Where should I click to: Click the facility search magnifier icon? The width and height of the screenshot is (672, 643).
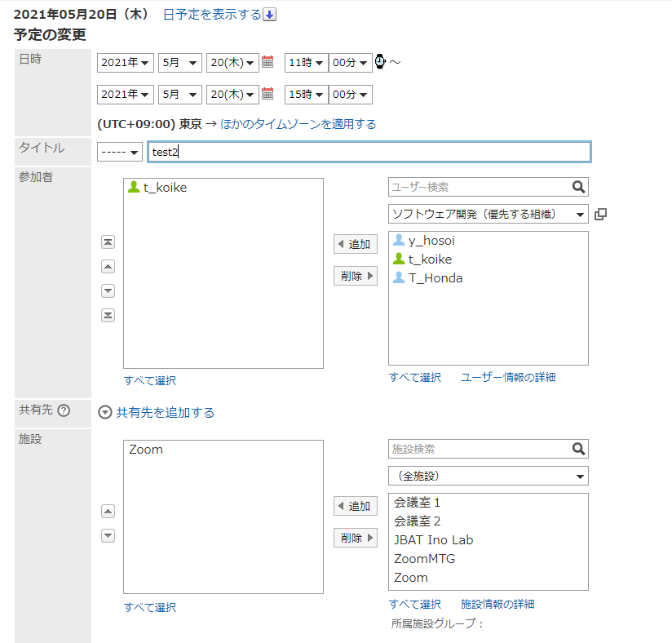pyautogui.click(x=578, y=449)
